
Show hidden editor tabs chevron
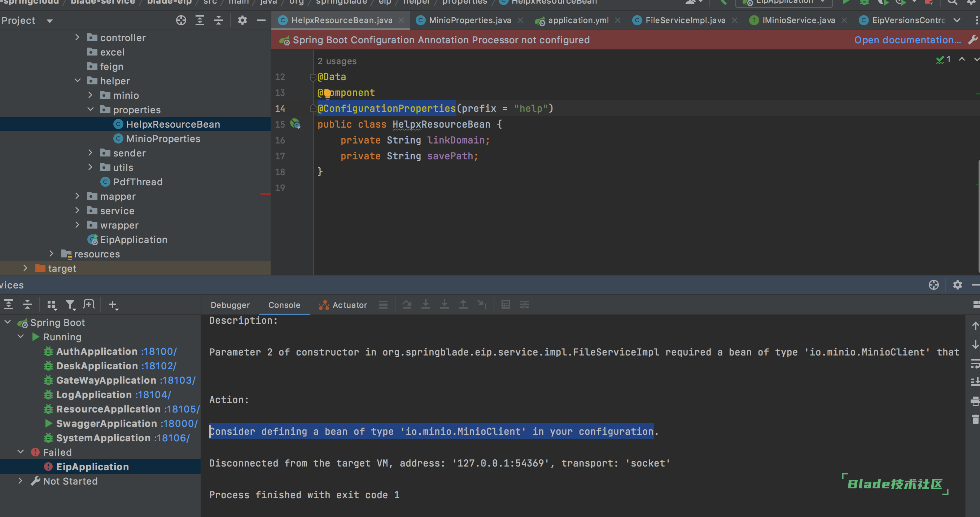tap(957, 20)
